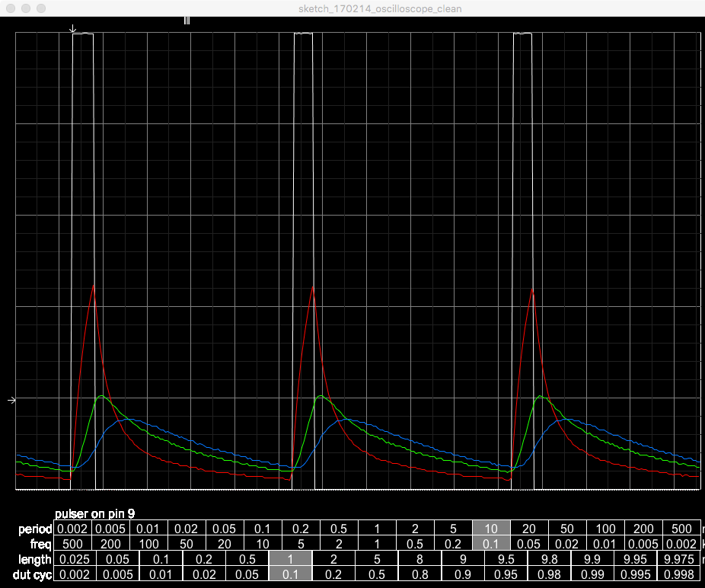The height and width of the screenshot is (588, 705).
Task: Select length value 9.5
Action: (x=506, y=559)
